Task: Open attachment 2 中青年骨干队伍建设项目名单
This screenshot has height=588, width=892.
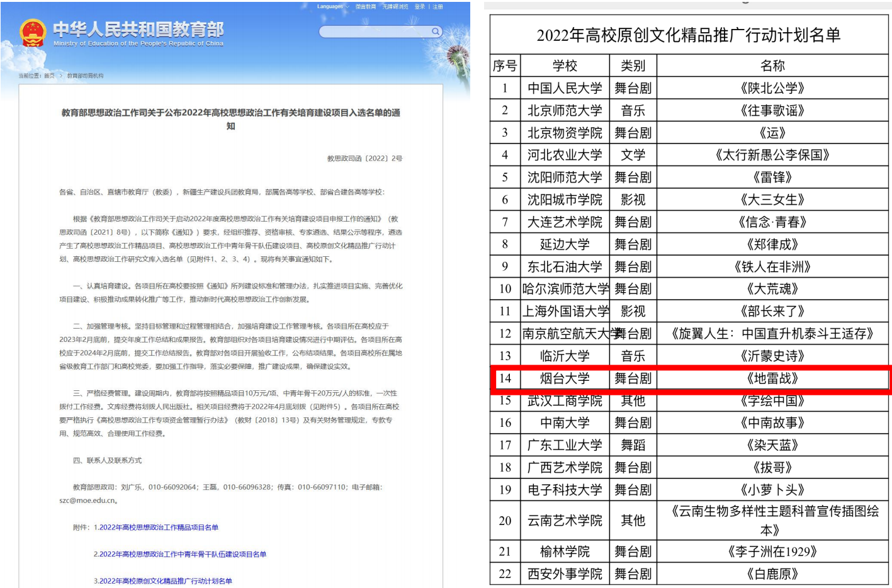Action: point(180,555)
